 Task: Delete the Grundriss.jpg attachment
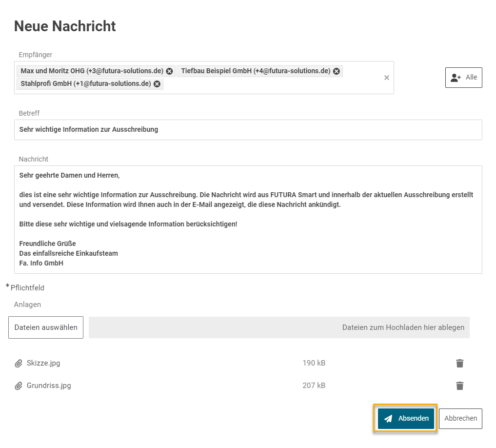pos(459,386)
